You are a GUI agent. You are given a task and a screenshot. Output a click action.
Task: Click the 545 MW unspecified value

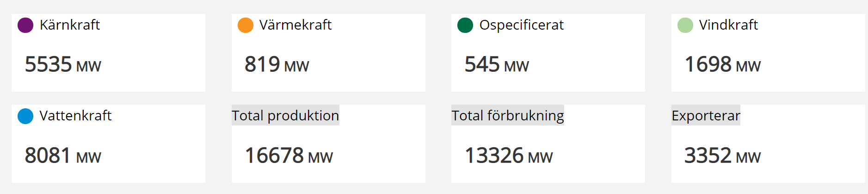click(497, 64)
